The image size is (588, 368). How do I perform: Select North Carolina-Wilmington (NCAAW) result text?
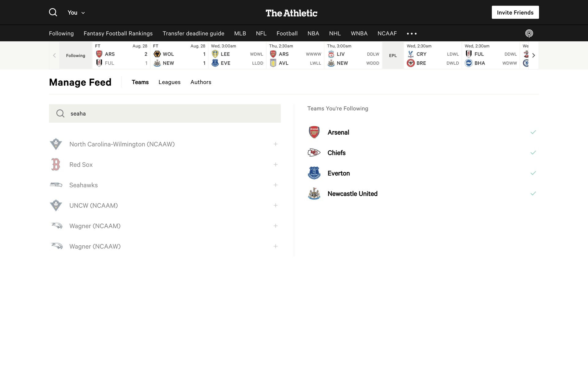point(122,144)
